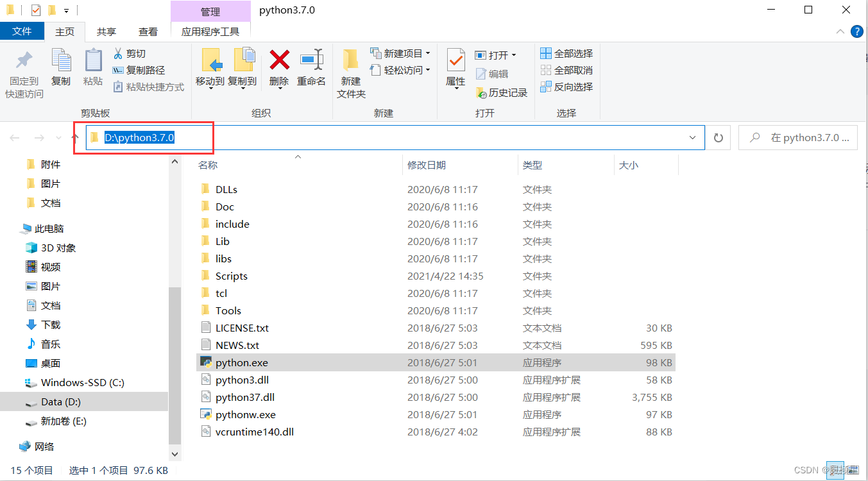Click the Pin to Quick Access icon
Screen dimensions: 868x481
coord(24,61)
